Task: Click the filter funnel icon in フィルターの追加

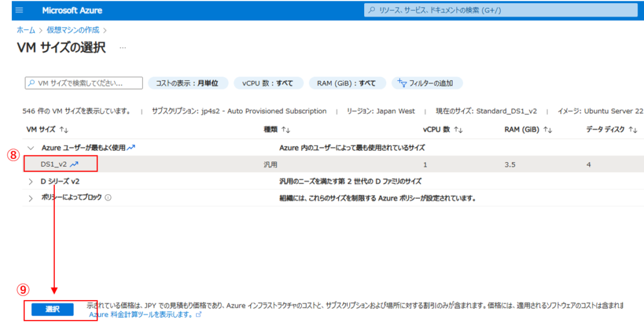Action: pos(401,83)
